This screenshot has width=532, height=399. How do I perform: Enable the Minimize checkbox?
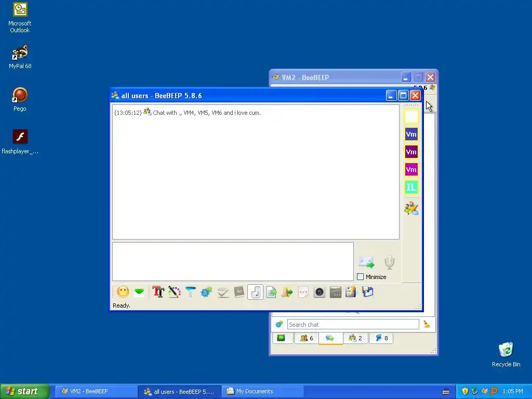361,277
